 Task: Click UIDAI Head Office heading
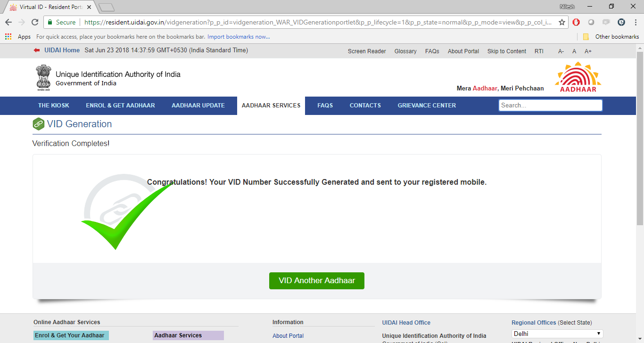(x=406, y=323)
